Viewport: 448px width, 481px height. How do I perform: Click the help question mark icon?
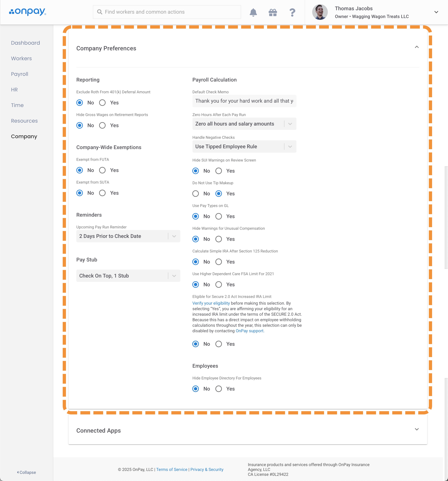point(292,12)
